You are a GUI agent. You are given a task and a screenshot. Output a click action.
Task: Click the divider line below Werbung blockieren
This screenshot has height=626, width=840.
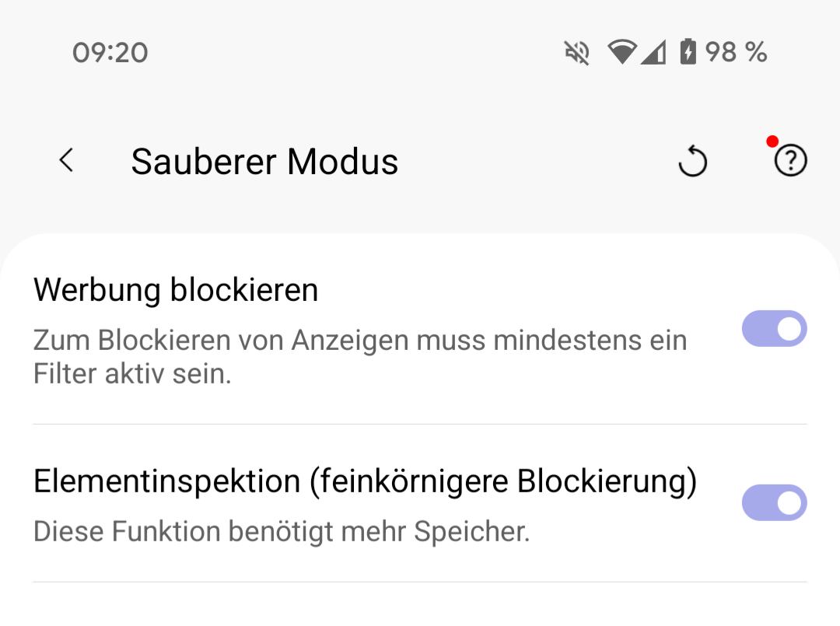pyautogui.click(x=420, y=424)
